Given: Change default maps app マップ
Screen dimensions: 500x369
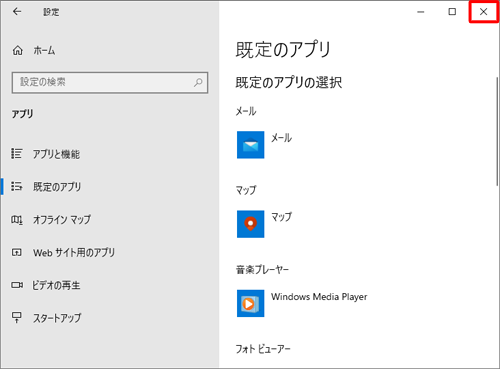Looking at the screenshot, I should pyautogui.click(x=281, y=217).
